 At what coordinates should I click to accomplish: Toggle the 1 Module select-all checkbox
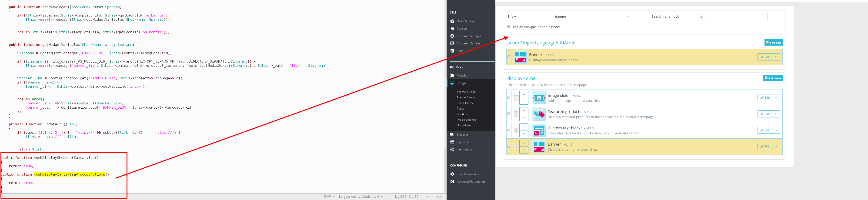[x=767, y=42]
